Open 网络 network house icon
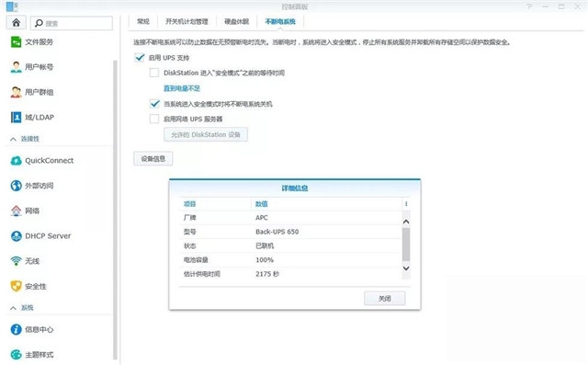This screenshot has width=588, height=365. (17, 211)
